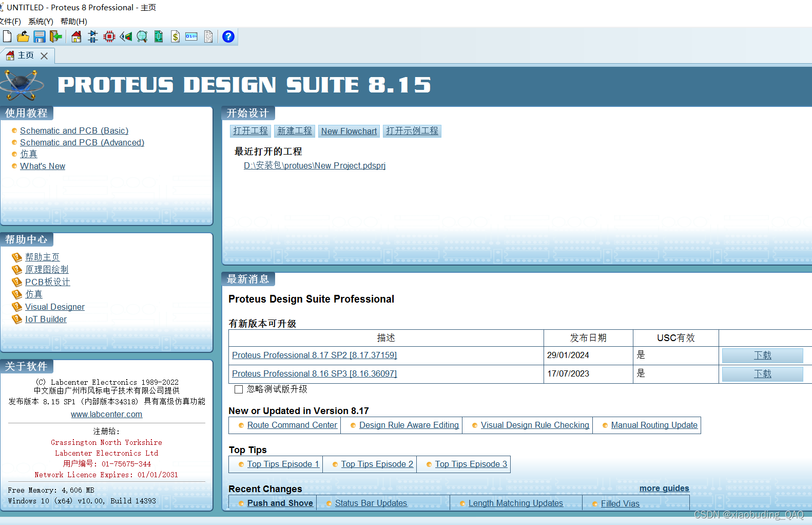Click the 29/01/2024 release date cell

point(588,355)
